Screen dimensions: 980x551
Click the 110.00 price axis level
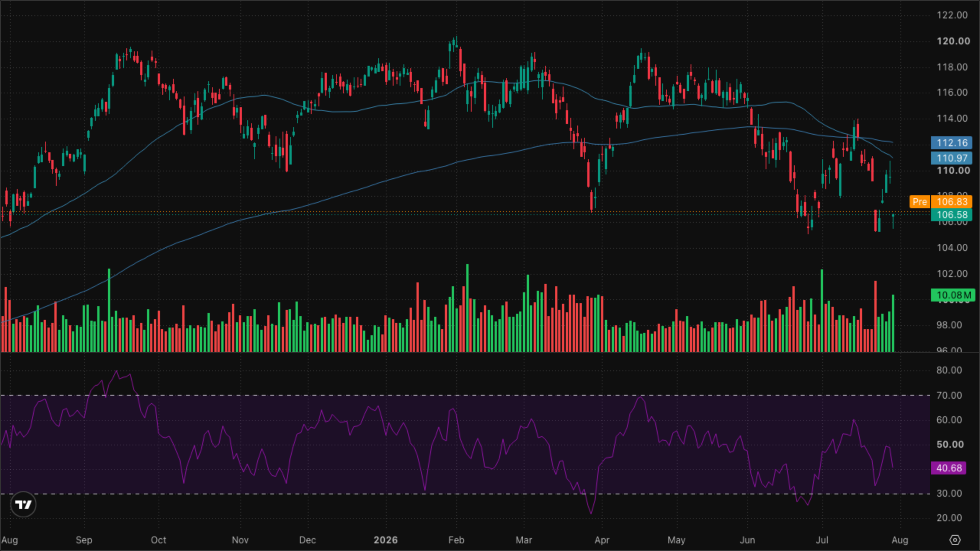point(953,170)
